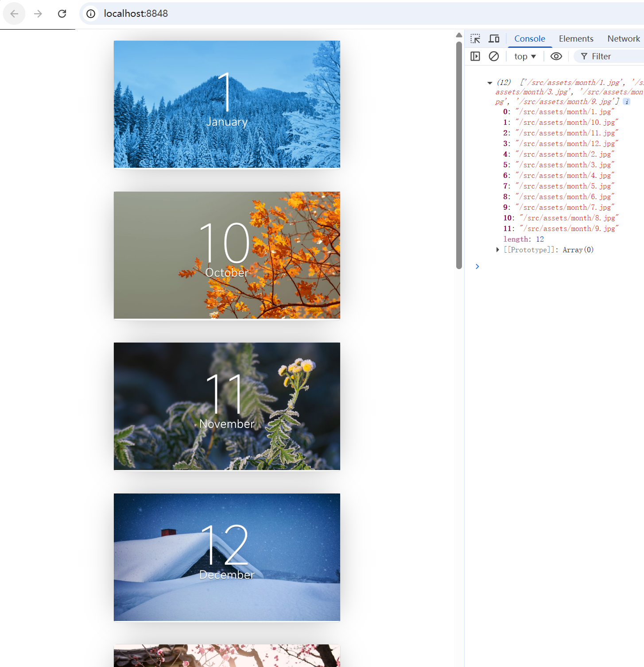
Task: Go forward to the next page
Action: tap(38, 14)
